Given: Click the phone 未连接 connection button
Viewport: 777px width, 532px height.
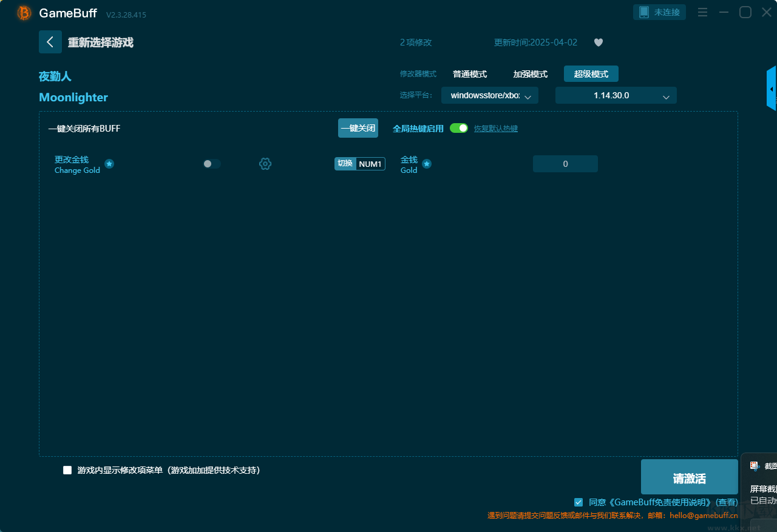Looking at the screenshot, I should tap(659, 12).
